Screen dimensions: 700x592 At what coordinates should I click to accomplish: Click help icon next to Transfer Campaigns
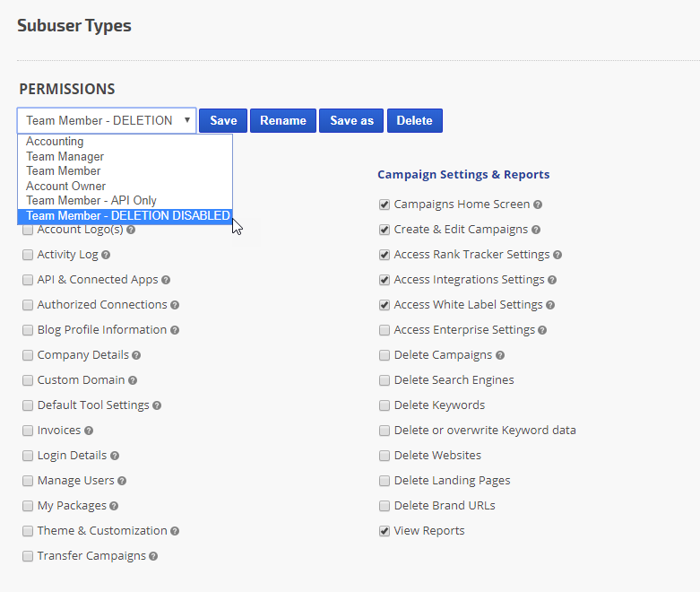click(x=153, y=556)
